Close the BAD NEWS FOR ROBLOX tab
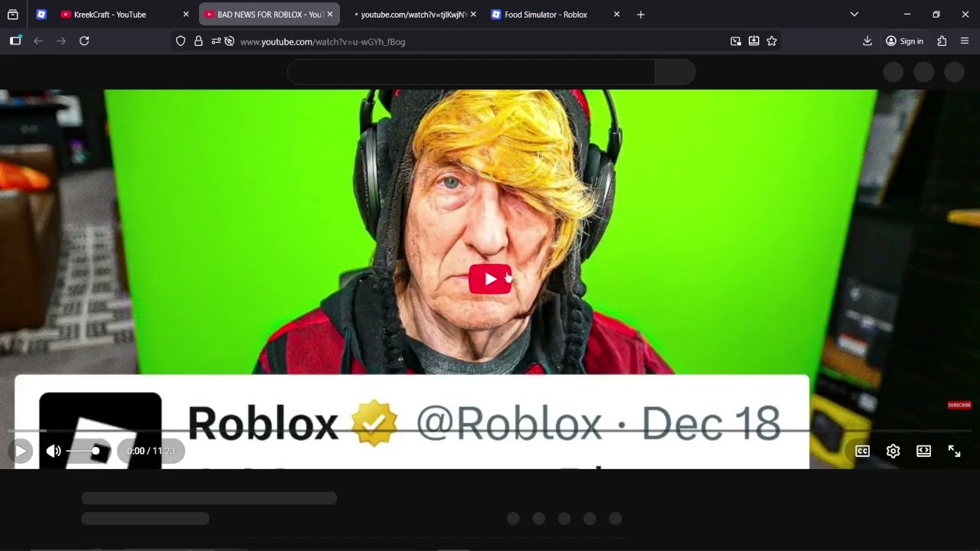The height and width of the screenshot is (551, 980). click(330, 15)
